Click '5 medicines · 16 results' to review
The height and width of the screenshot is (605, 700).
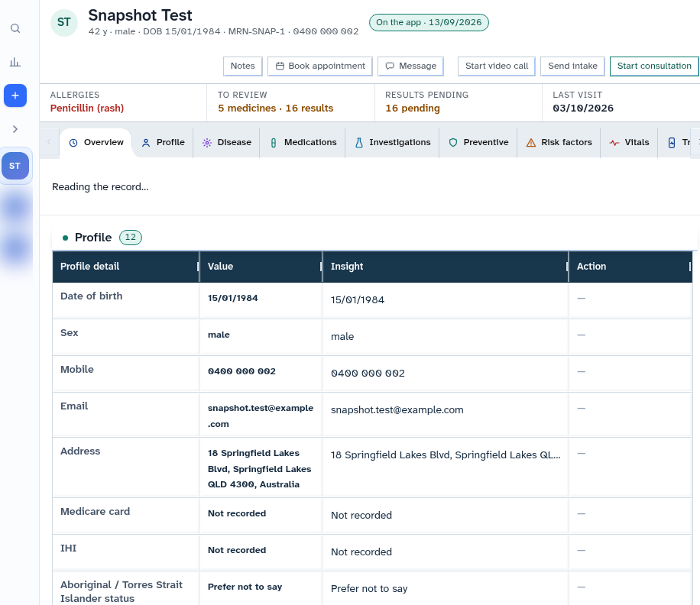[x=275, y=108]
